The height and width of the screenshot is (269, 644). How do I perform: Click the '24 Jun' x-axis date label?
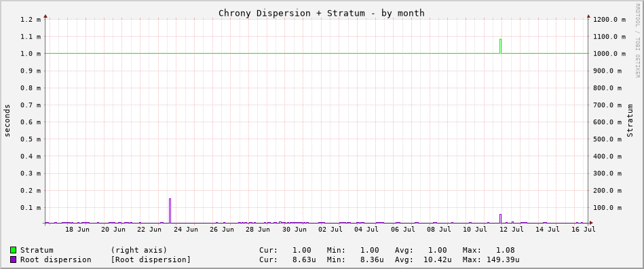pyautogui.click(x=186, y=230)
